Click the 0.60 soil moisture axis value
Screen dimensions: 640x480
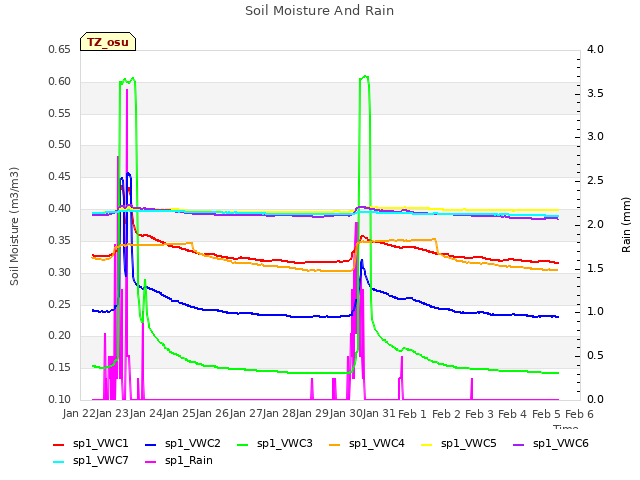60,82
